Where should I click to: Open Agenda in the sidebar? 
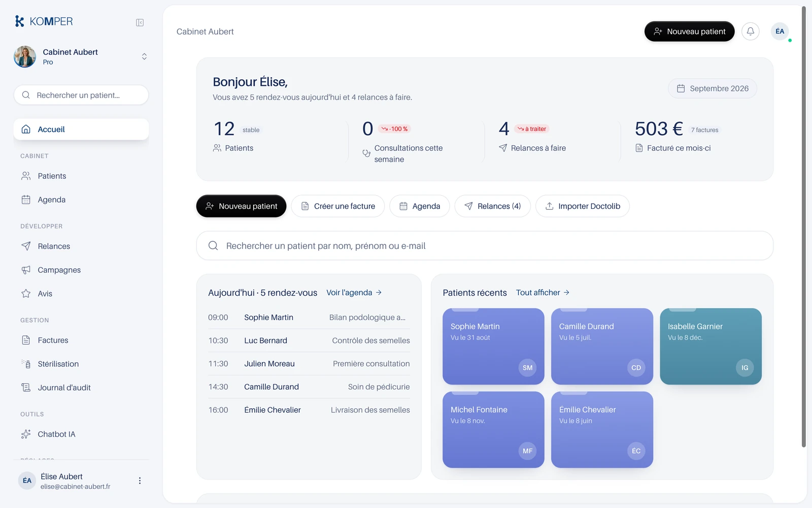click(81, 200)
